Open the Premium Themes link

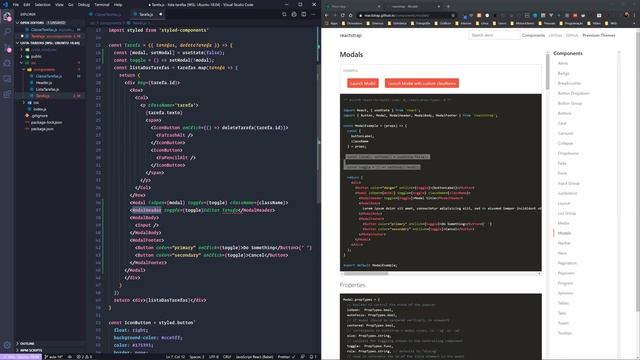(x=598, y=36)
